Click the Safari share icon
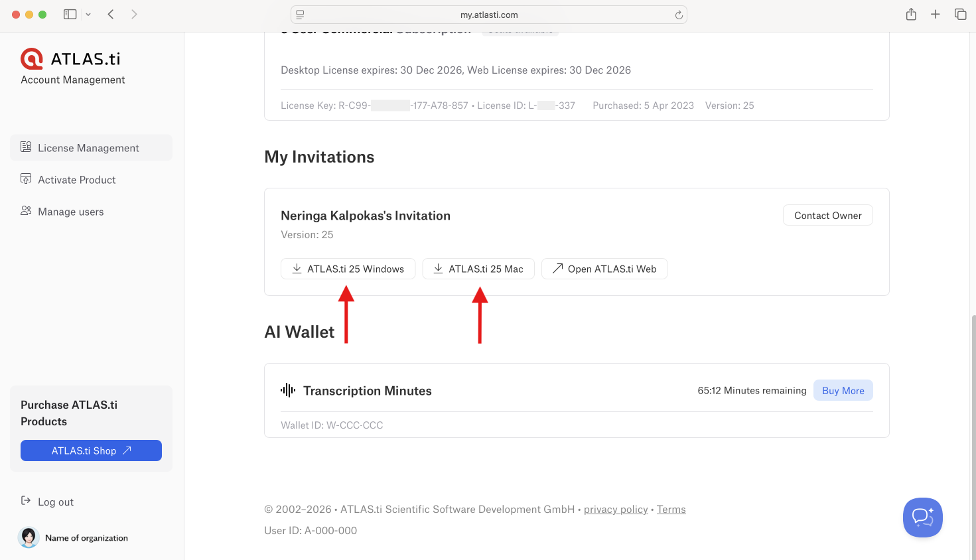The image size is (976, 560). click(x=911, y=14)
